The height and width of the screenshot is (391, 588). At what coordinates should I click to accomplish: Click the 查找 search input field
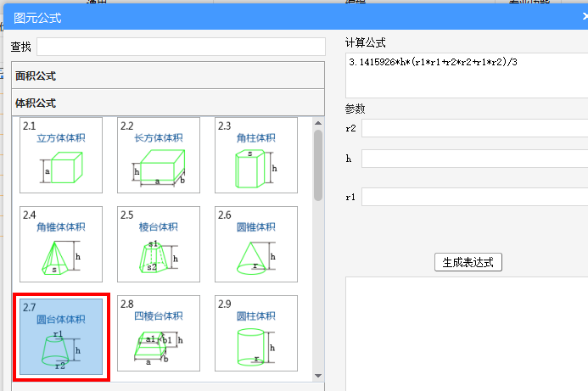coord(181,47)
